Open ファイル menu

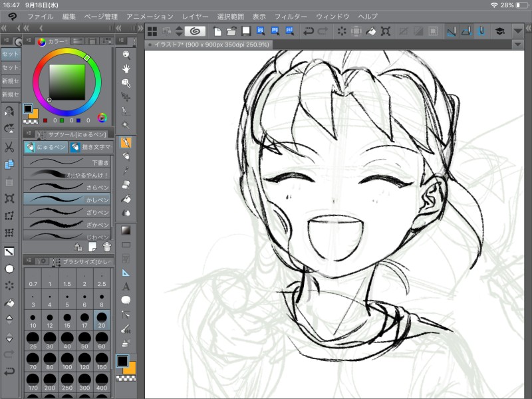click(x=41, y=17)
